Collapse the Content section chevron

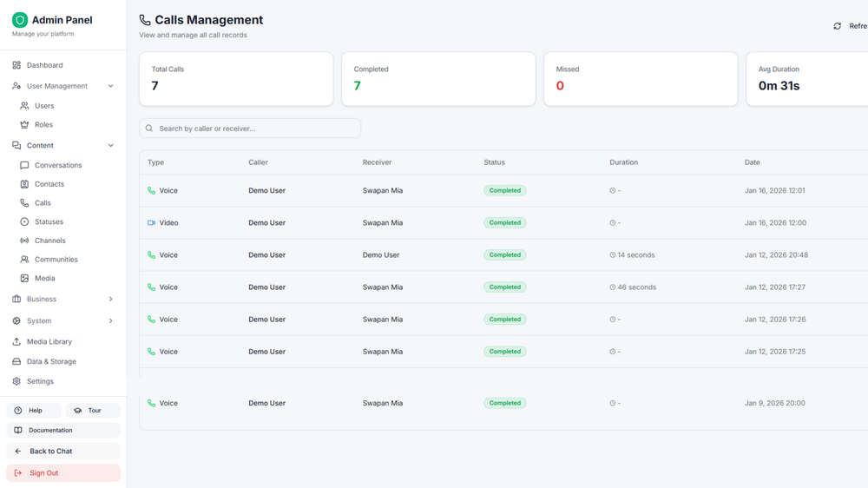tap(111, 146)
